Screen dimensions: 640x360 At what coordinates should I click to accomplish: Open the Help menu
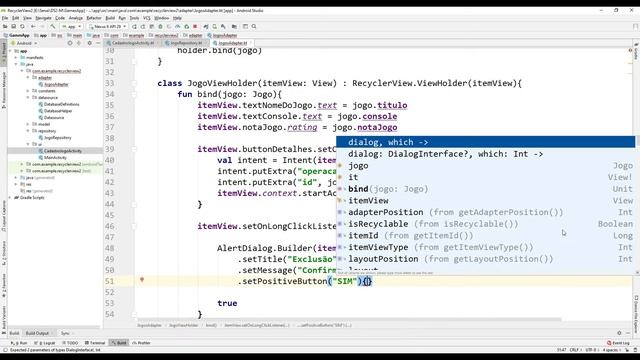tap(177, 18)
